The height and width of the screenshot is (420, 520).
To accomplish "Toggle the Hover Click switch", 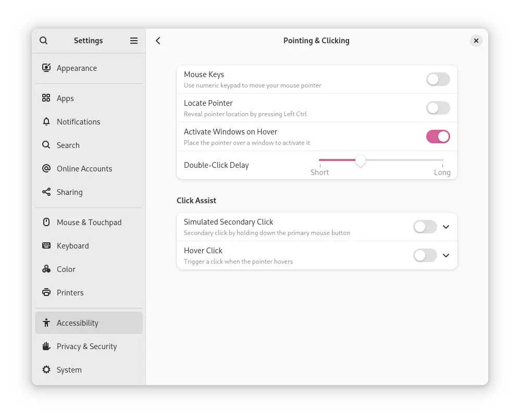I will (425, 255).
